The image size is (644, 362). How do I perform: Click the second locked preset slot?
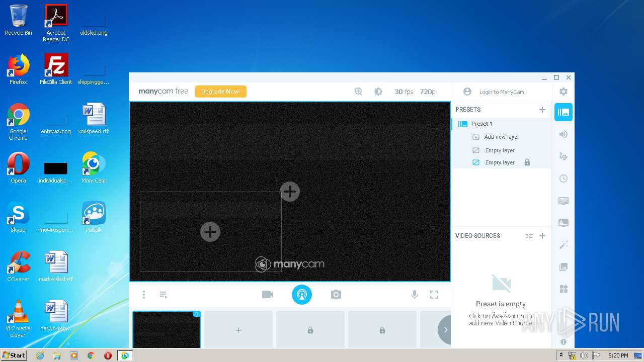382,329
